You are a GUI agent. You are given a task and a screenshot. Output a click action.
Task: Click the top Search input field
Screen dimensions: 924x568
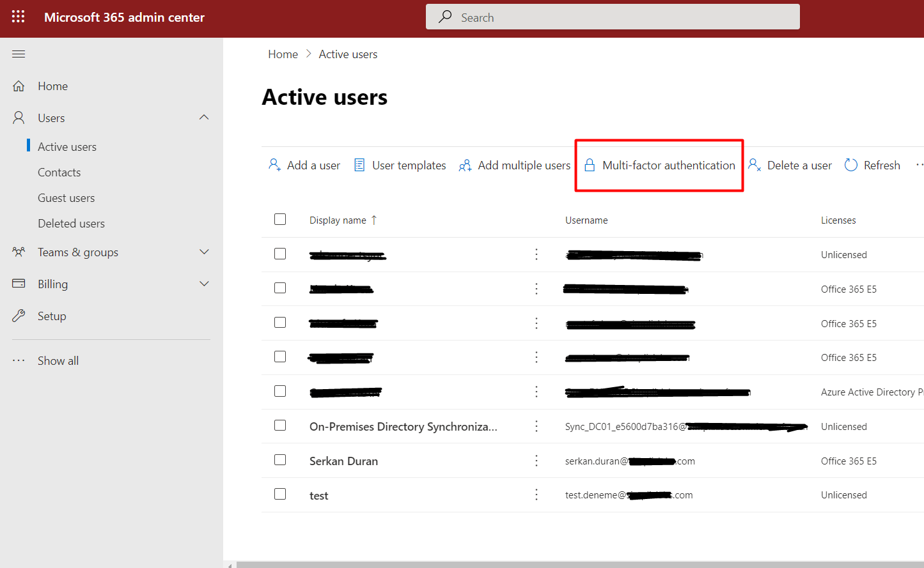click(613, 17)
